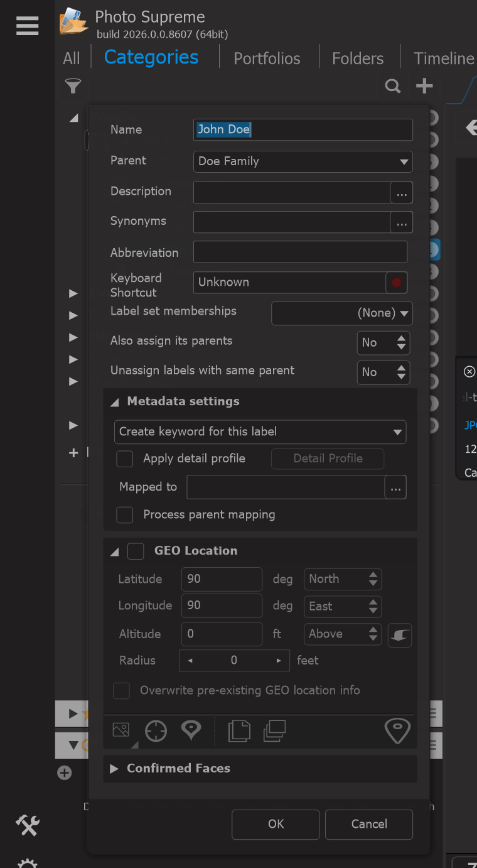The width and height of the screenshot is (477, 868).
Task: Enable Process parent mapping checkbox
Action: pos(125,515)
